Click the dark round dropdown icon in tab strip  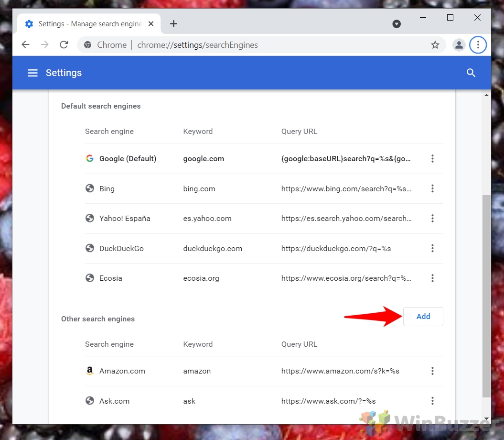point(397,24)
